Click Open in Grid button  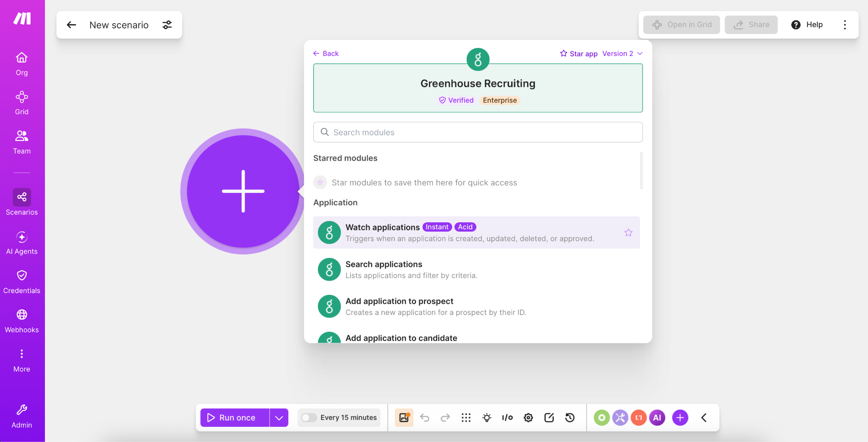682,25
